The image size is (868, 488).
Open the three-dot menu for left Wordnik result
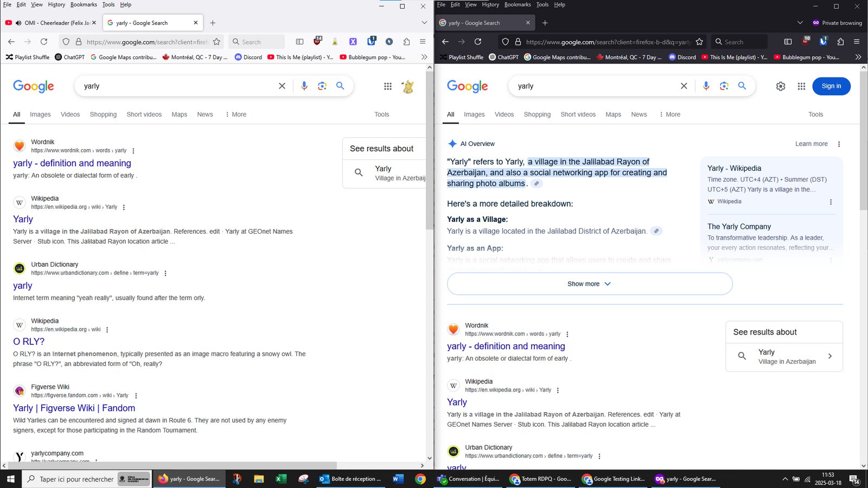133,151
